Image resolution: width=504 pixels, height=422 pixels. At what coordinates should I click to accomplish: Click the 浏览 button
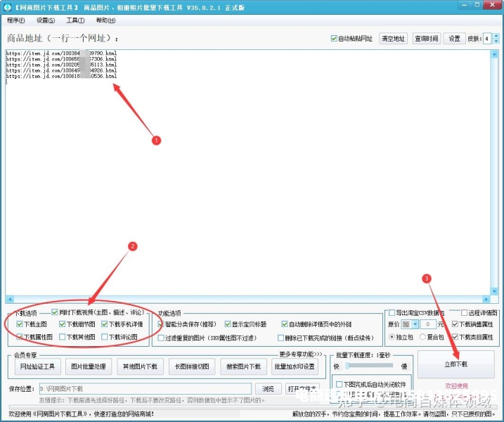pos(268,389)
